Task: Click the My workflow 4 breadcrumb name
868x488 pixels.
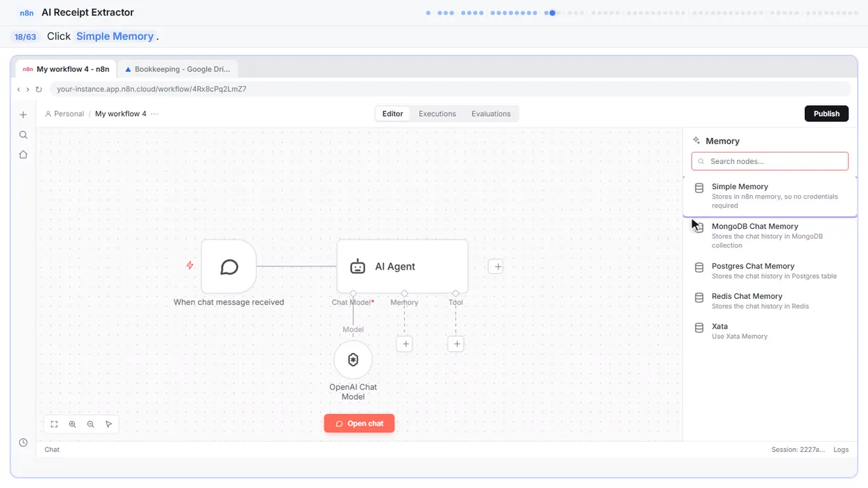Action: pyautogui.click(x=121, y=114)
